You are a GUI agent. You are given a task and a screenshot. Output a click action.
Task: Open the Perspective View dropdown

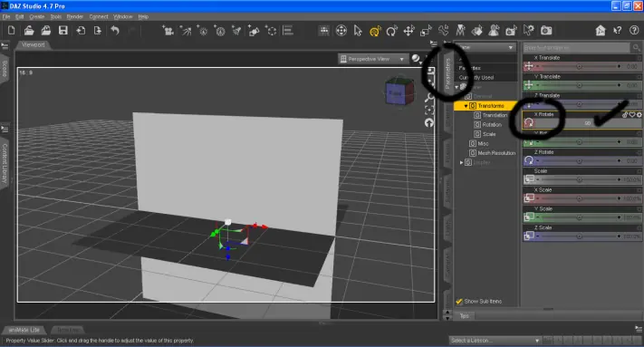(x=373, y=59)
